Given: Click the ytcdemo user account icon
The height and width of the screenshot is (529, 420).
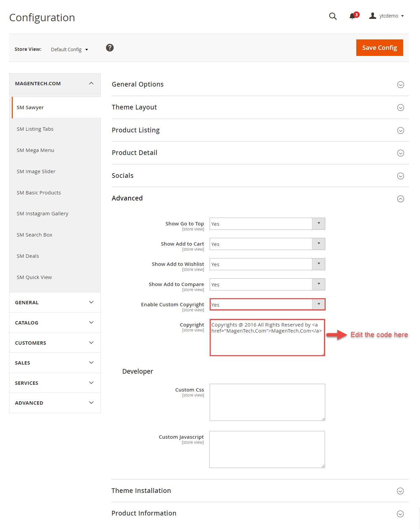Looking at the screenshot, I should tap(372, 15).
